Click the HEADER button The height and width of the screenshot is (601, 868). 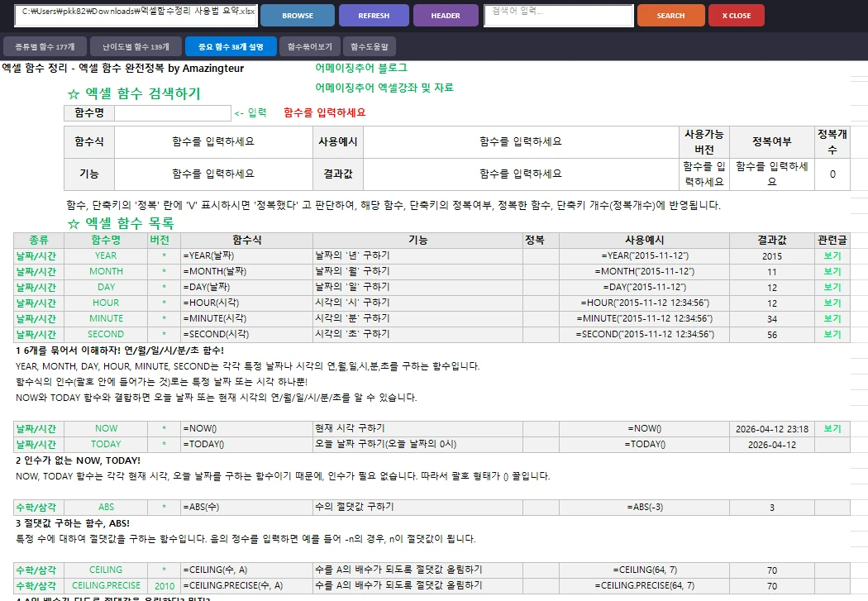(x=446, y=16)
